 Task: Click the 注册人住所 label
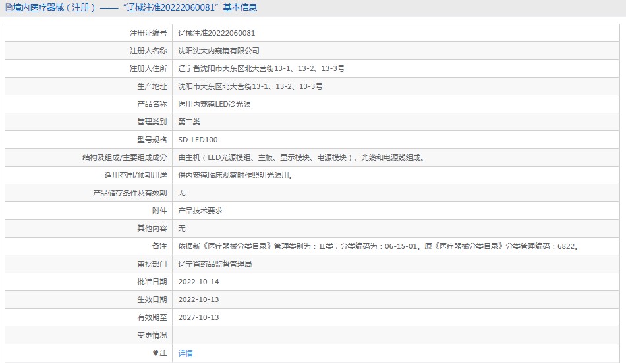(148, 68)
